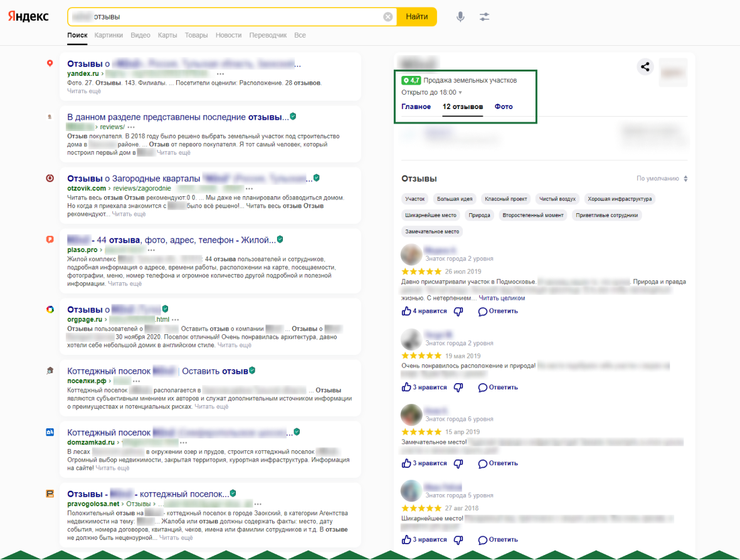Click the Яндекс logo
The image size is (740, 560).
click(x=28, y=17)
